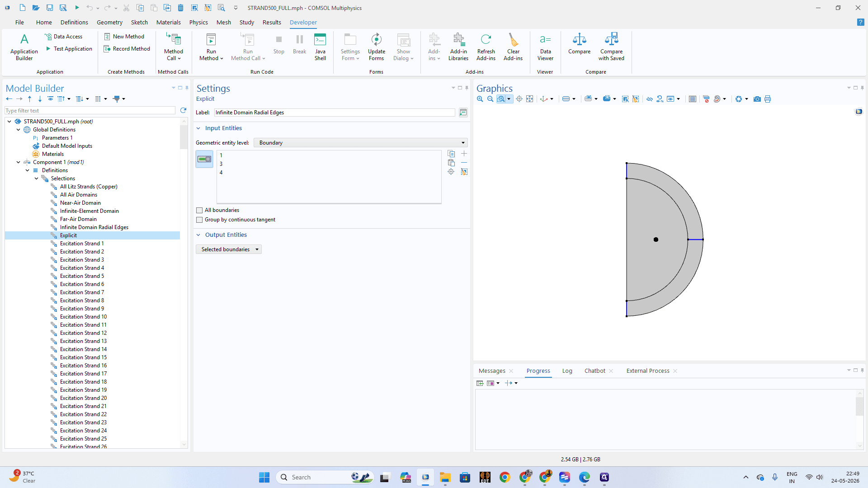Click Clear Add-ins icon
Viewport: 868px width, 488px height.
click(513, 40)
